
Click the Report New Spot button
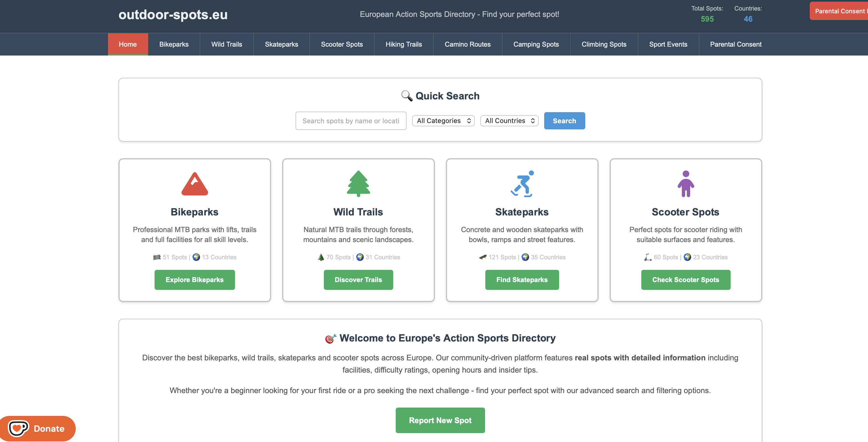[440, 420]
